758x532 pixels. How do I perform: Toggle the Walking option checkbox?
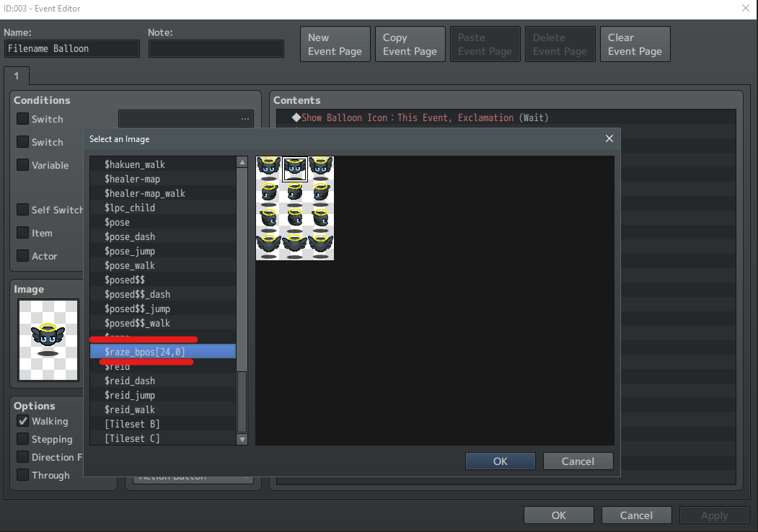pos(23,421)
